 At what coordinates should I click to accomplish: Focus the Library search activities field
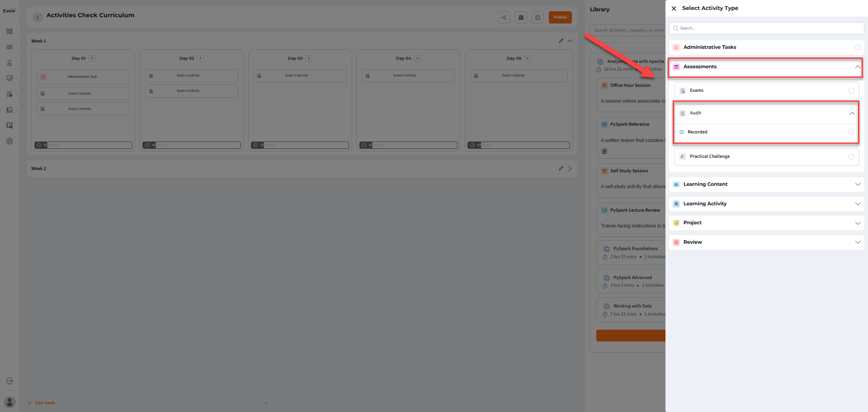pyautogui.click(x=628, y=30)
